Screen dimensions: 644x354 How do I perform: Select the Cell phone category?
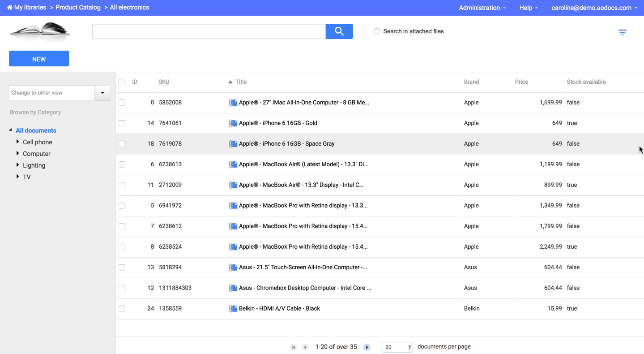click(38, 142)
